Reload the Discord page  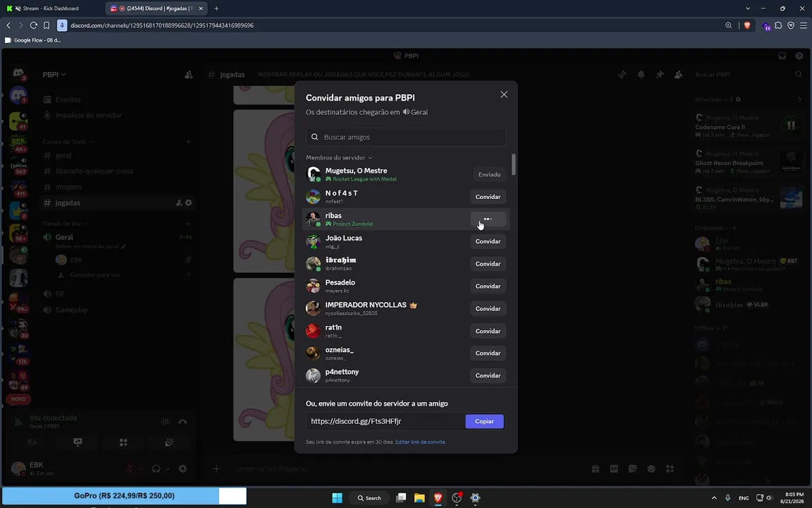click(34, 25)
